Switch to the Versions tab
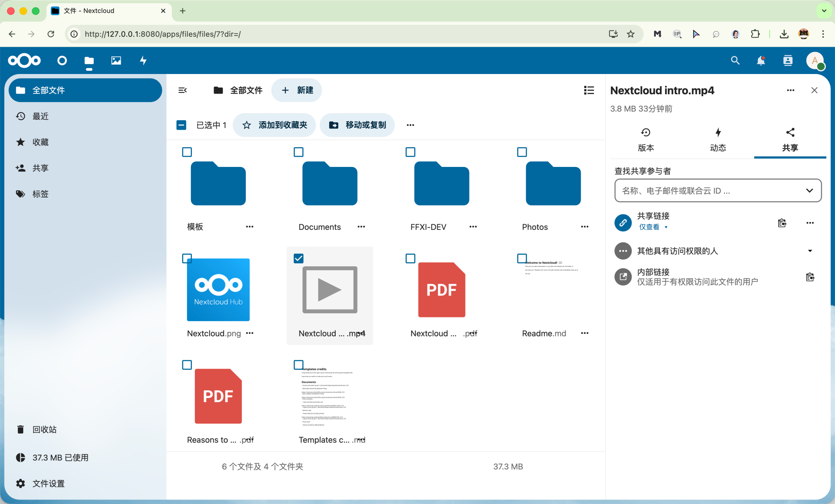 pos(646,140)
